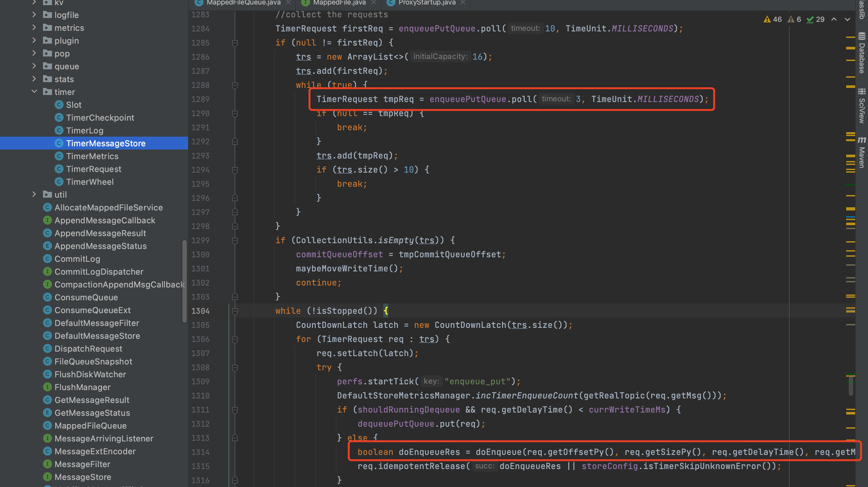Click the yellow warnings icon showing 46

click(772, 19)
